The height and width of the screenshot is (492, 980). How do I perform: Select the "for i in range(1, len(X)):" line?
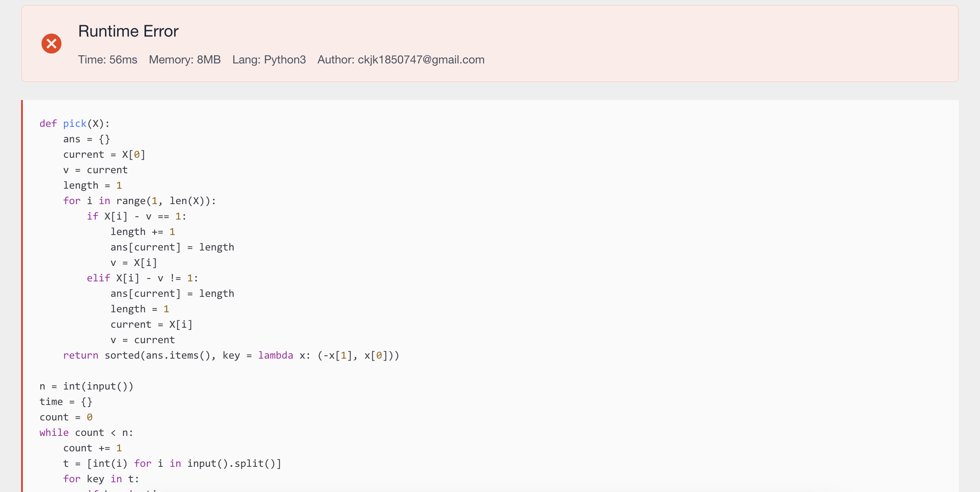pyautogui.click(x=139, y=200)
